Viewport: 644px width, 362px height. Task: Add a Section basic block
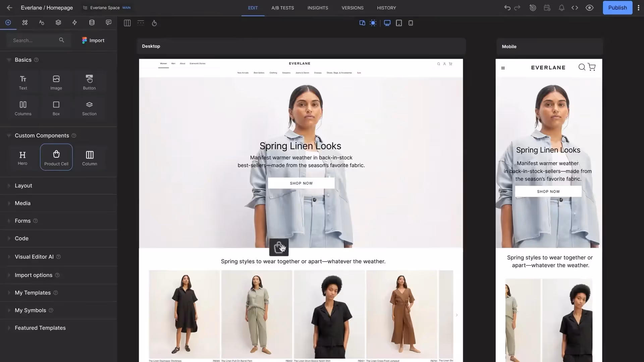coord(89,108)
